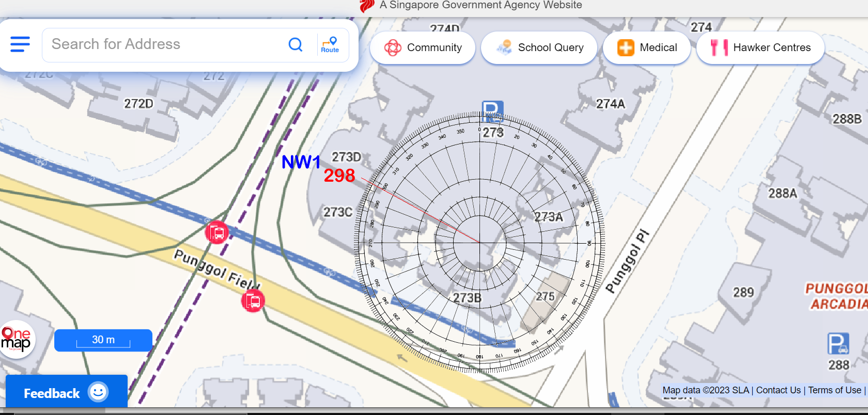Viewport: 868px width, 415px height.
Task: Click building label 273C on map
Action: click(x=338, y=212)
